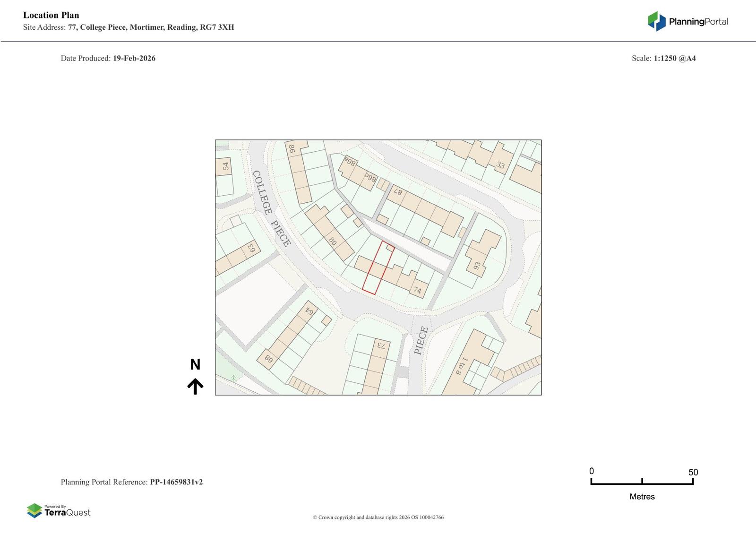This screenshot has width=756, height=535.
Task: Click the Planning Portal Reference number
Action: [176, 482]
